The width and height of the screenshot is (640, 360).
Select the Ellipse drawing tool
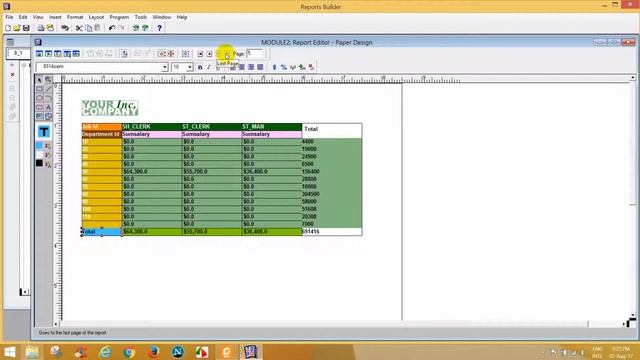[x=39, y=98]
